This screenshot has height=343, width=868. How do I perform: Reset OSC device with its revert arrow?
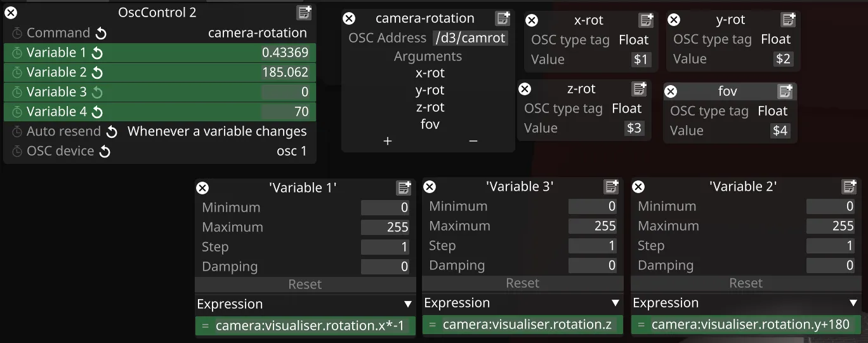(105, 151)
